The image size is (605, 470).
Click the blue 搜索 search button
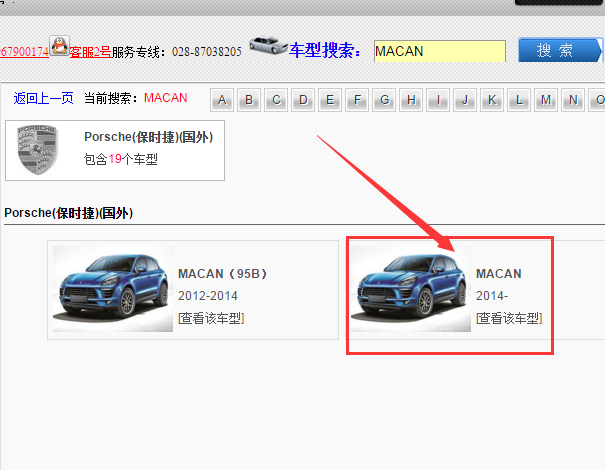[559, 50]
